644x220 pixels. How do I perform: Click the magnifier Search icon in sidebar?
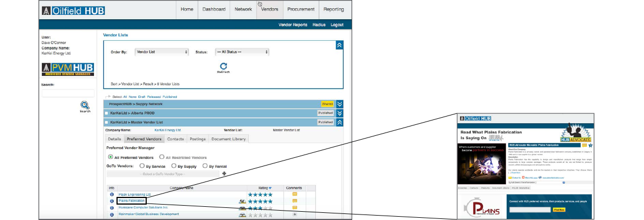click(x=85, y=105)
